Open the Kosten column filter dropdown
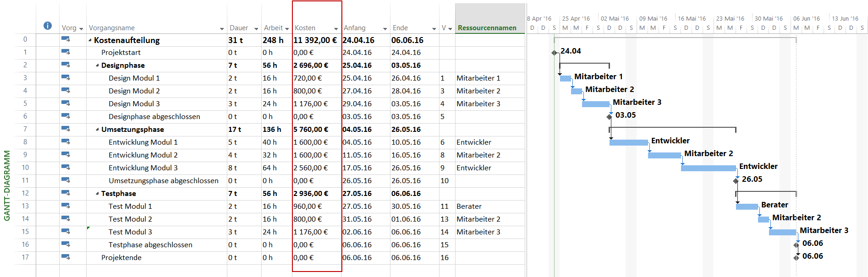 point(336,28)
